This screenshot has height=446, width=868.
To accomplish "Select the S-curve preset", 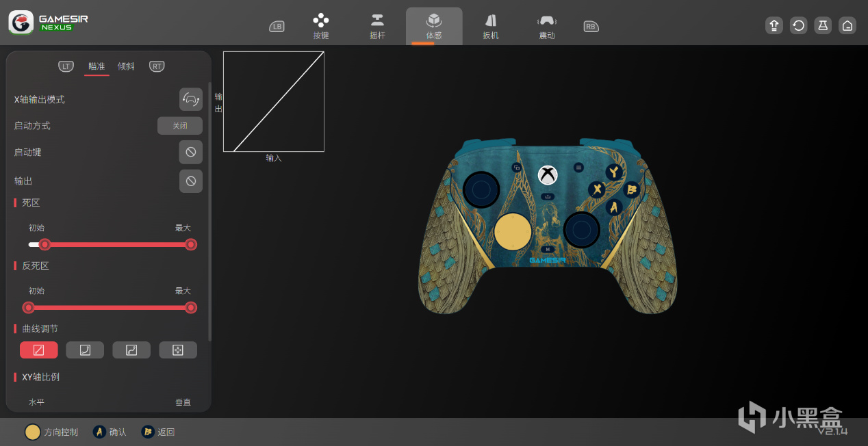I will pos(131,350).
